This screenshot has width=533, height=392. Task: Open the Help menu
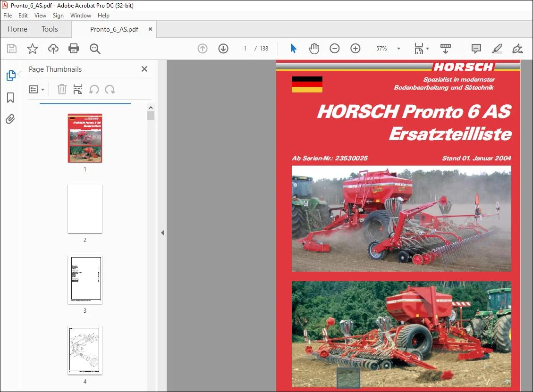pos(103,16)
